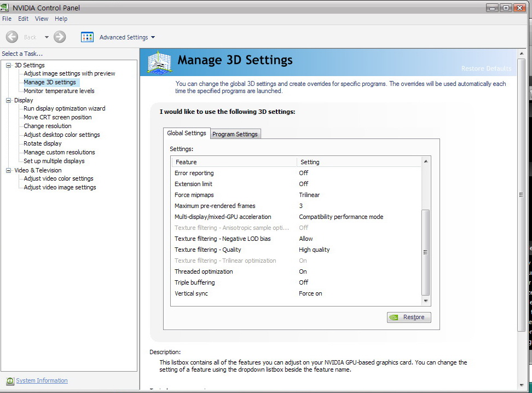Open the Back history dropdown arrow
The height and width of the screenshot is (393, 532).
pyautogui.click(x=47, y=37)
